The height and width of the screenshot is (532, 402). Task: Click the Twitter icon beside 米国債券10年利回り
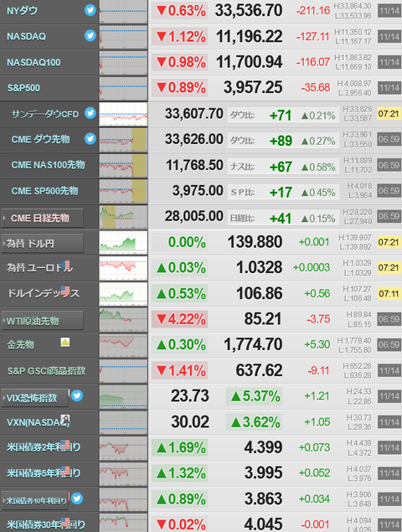coord(77,498)
